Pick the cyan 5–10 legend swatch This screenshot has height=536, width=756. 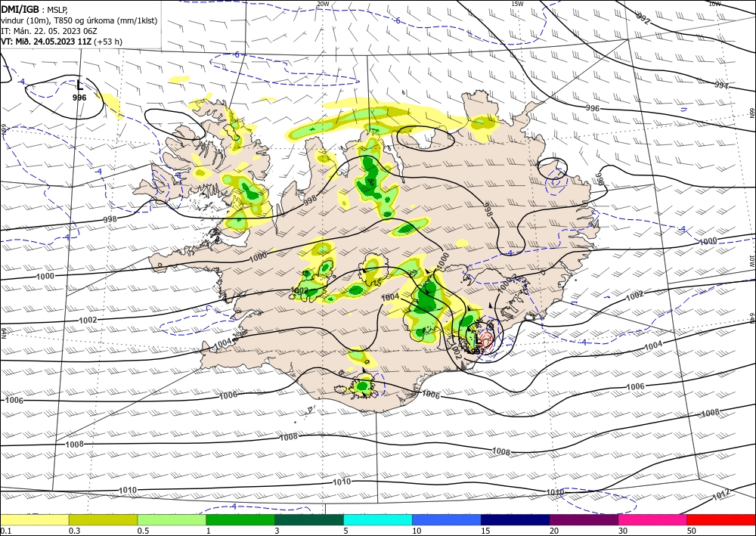[378, 519]
